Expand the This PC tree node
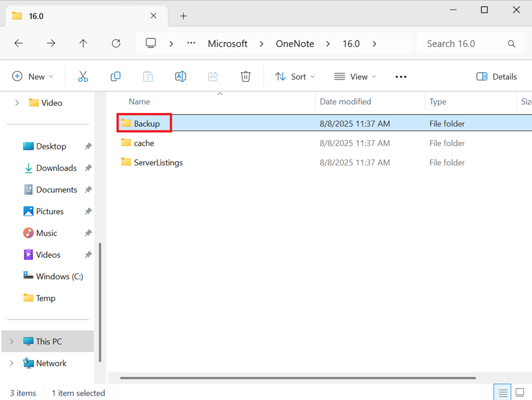Image resolution: width=532 pixels, height=400 pixels. [11, 341]
